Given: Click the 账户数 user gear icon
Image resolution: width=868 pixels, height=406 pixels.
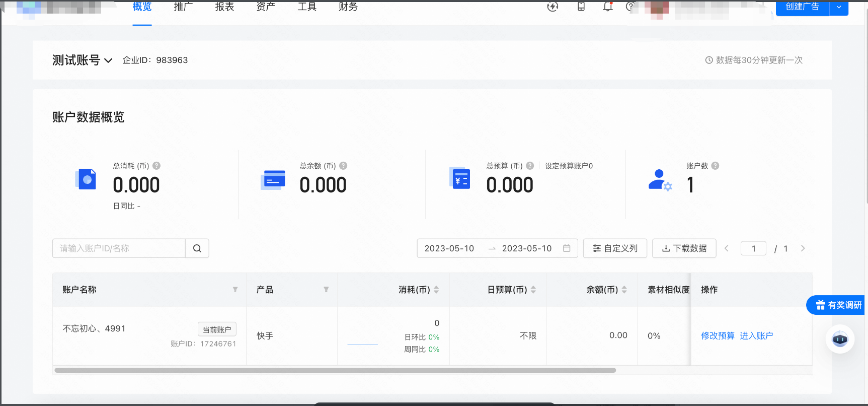Looking at the screenshot, I should click(x=660, y=180).
